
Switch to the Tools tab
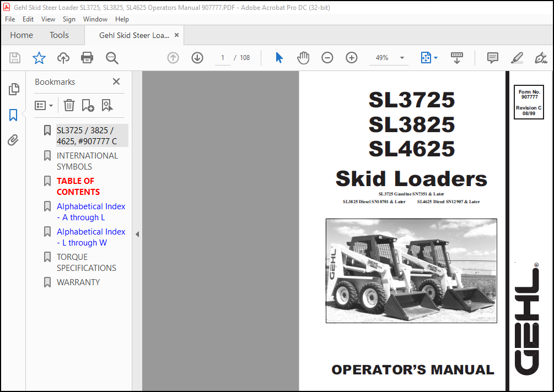(59, 35)
